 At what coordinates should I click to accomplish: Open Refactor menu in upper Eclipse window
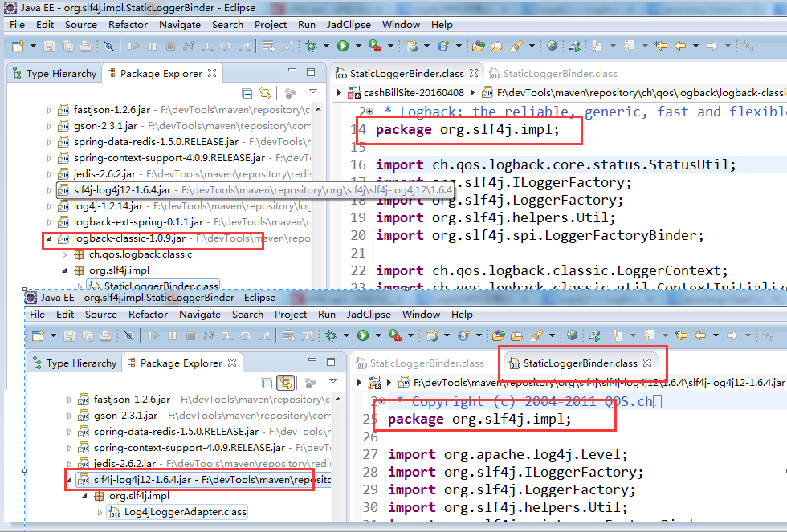point(128,25)
